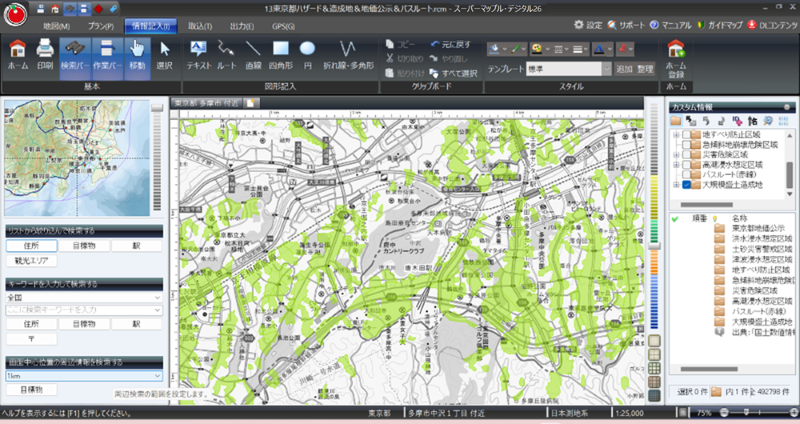Choose the 折れ線・多角形 polyline tool
The height and width of the screenshot is (424, 800).
[348, 55]
